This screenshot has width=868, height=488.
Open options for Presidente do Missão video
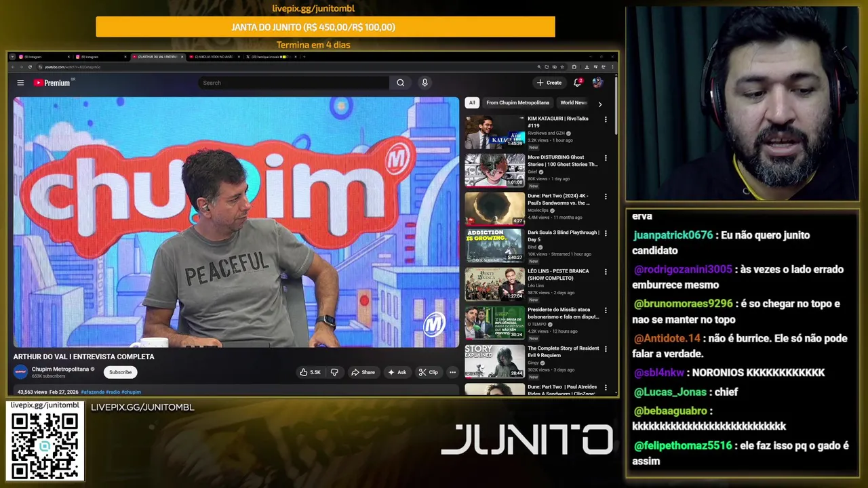[606, 310]
